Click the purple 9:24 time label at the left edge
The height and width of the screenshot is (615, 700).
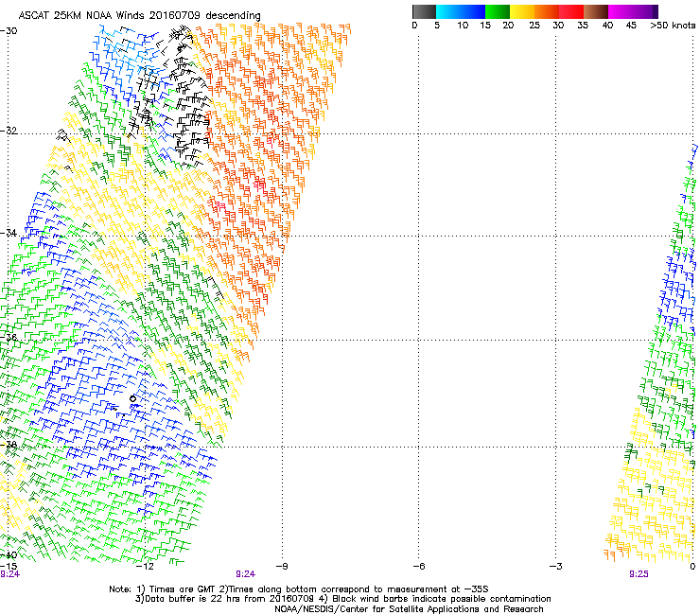(9, 574)
